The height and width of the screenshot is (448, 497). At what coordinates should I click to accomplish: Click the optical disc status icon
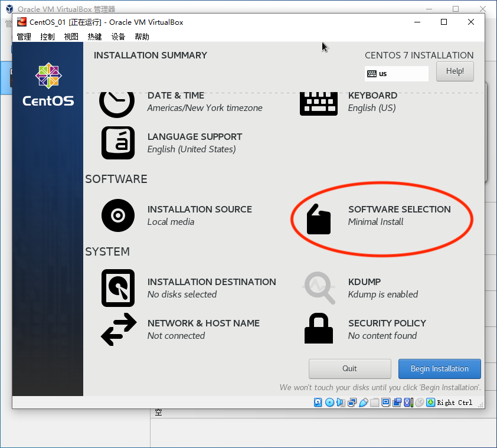click(x=329, y=403)
